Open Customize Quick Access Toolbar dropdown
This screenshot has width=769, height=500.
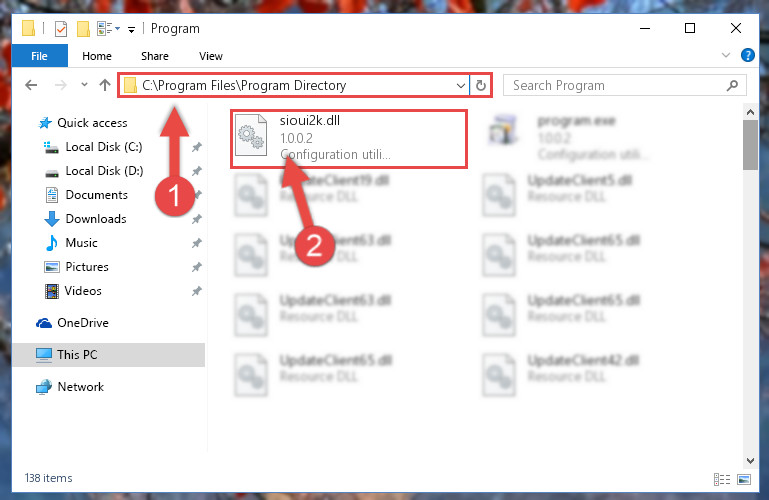point(131,30)
